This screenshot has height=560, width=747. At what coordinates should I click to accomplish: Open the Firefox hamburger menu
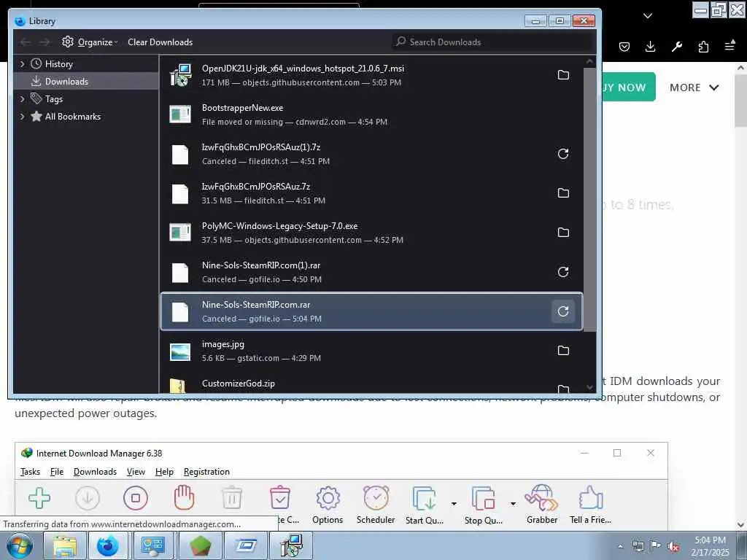pos(729,46)
